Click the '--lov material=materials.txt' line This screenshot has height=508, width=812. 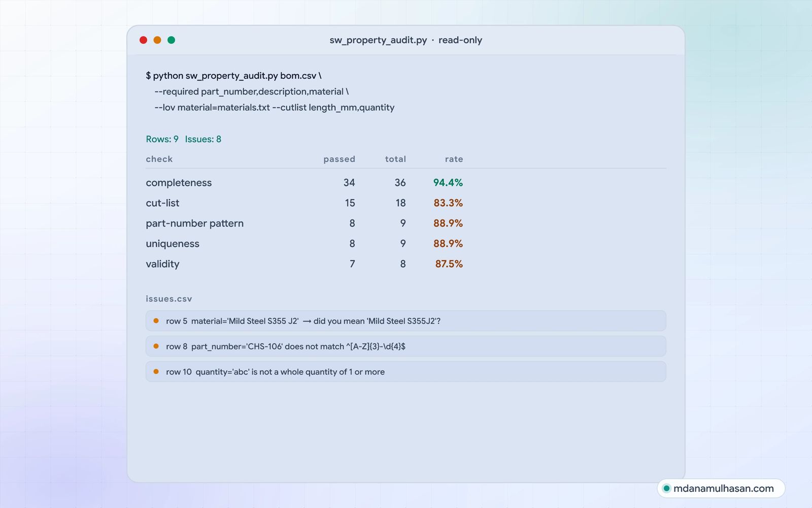click(x=275, y=107)
